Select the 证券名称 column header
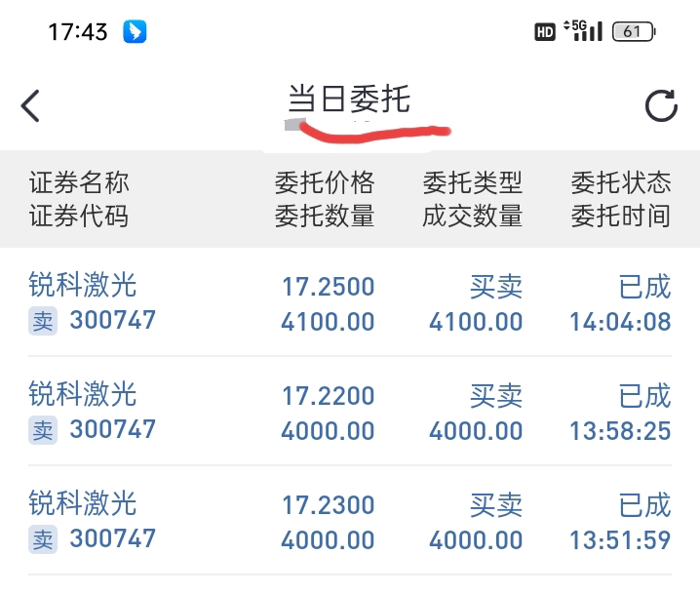Viewport: 700px width, 595px height. coord(79,182)
